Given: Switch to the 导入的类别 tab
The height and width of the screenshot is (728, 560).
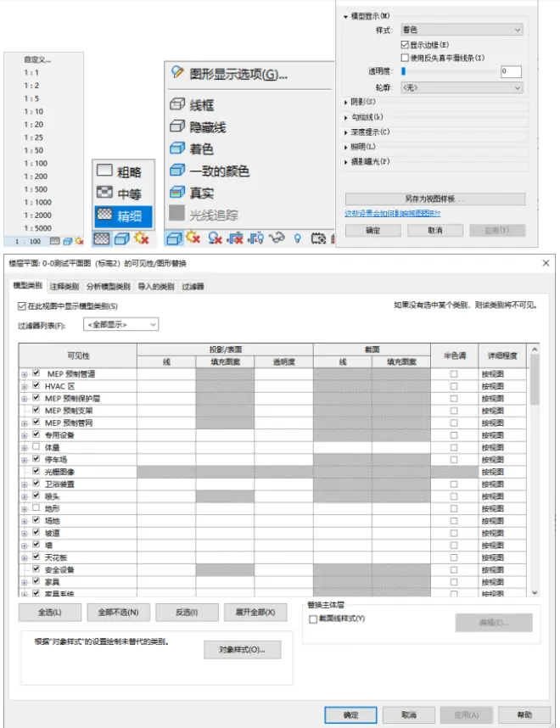Looking at the screenshot, I should [156, 287].
